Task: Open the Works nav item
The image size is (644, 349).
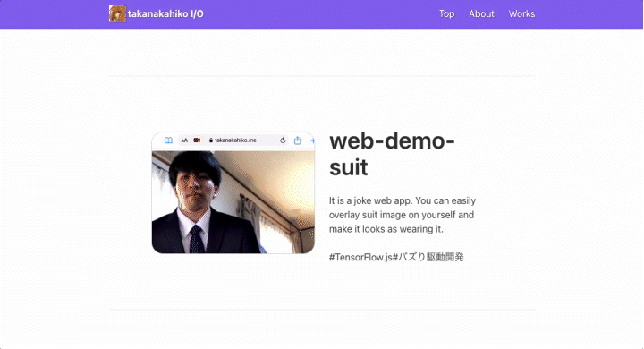Action: click(521, 14)
